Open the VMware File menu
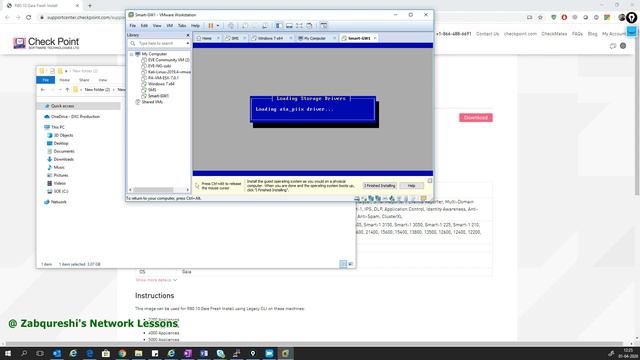This screenshot has height=360, width=640. (133, 26)
